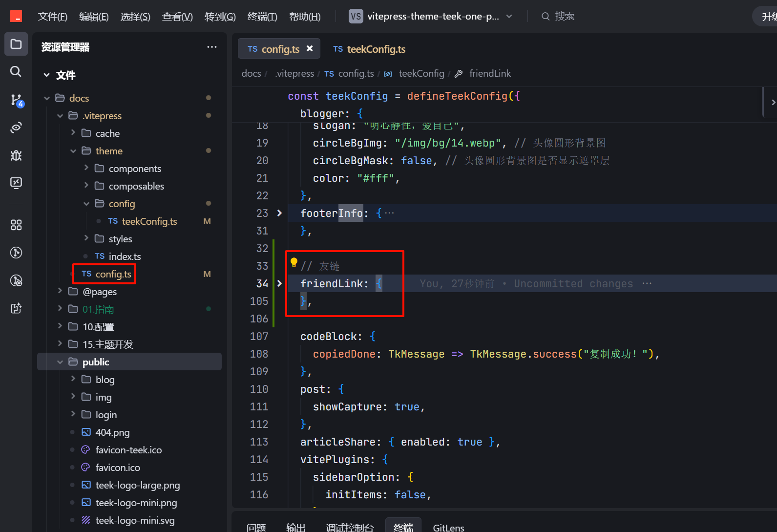This screenshot has width=777, height=532.
Task: Unfold friendLink block at line 34
Action: click(x=279, y=283)
